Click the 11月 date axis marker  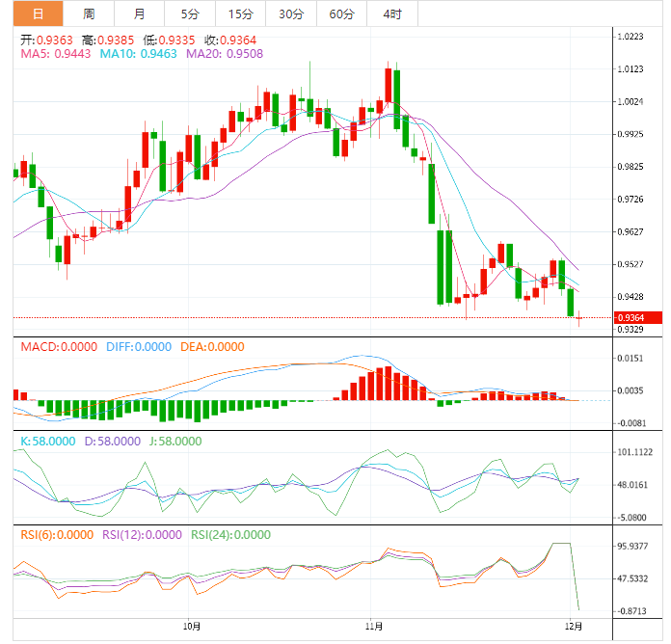coord(374,627)
